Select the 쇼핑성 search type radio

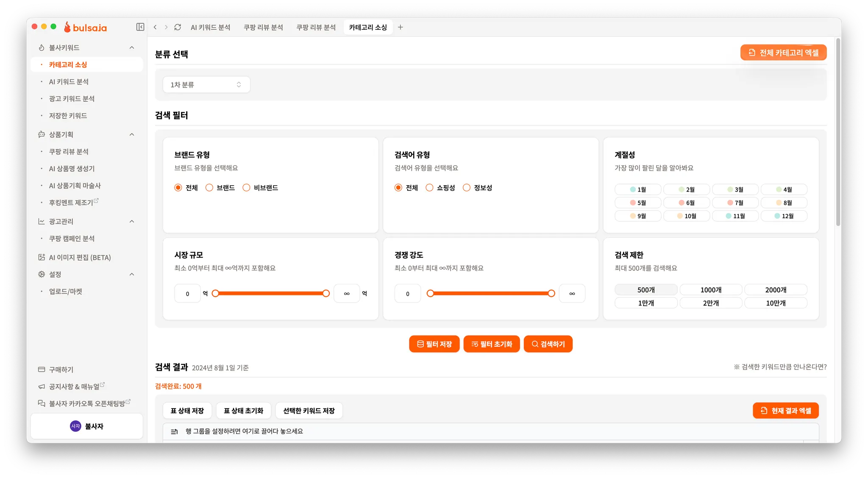429,188
